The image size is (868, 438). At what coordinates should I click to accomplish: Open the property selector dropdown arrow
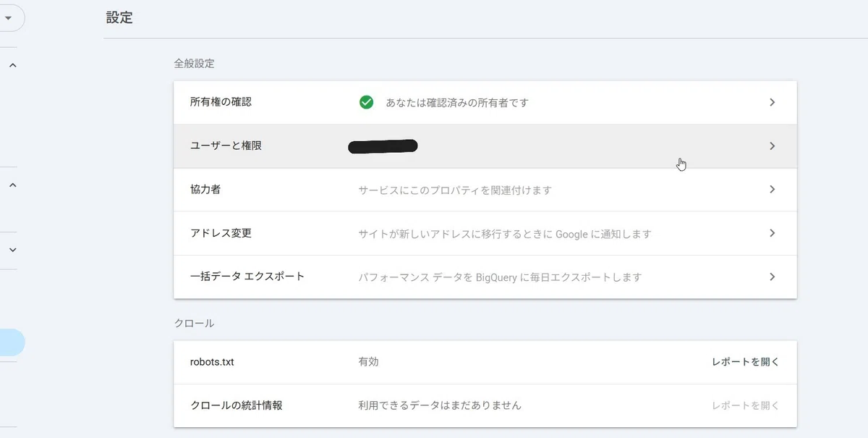pyautogui.click(x=8, y=18)
